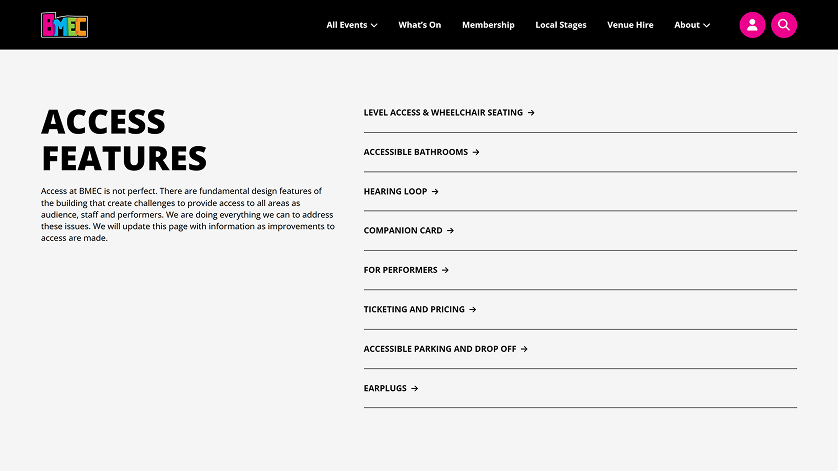Expand the All Events dropdown
Viewport: 838px width, 471px height.
point(352,25)
